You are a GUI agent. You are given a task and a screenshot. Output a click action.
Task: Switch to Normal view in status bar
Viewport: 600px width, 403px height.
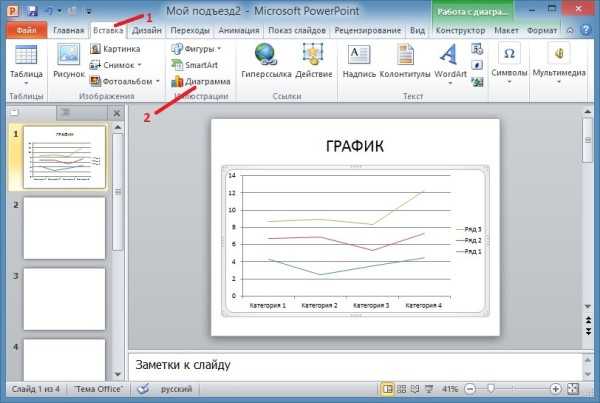pyautogui.click(x=388, y=388)
